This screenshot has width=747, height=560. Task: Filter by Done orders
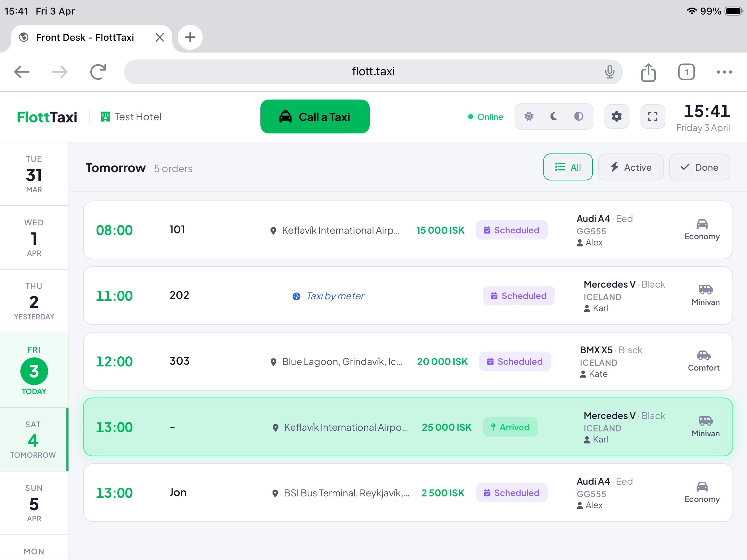tap(699, 167)
